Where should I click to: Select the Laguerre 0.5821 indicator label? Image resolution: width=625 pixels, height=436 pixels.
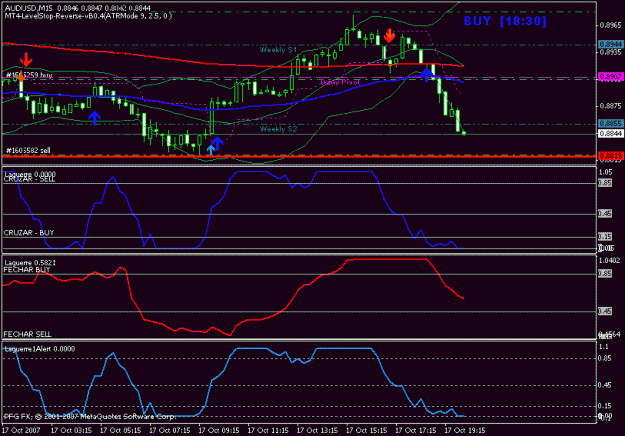click(30, 262)
